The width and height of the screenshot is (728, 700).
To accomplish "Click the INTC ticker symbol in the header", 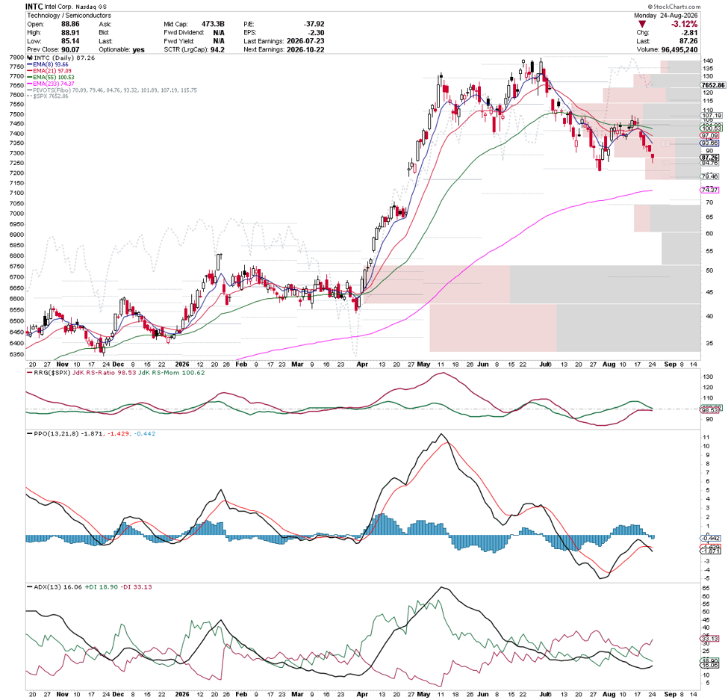I will coord(34,7).
